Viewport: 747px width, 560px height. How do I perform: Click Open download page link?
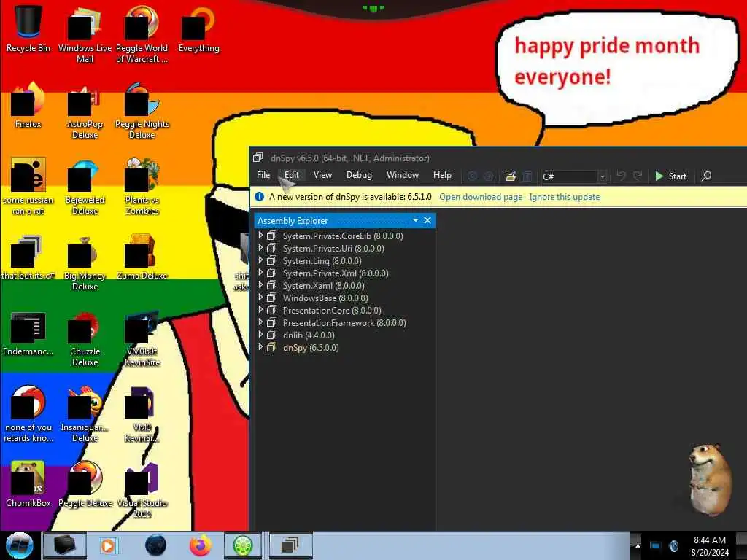click(x=481, y=197)
